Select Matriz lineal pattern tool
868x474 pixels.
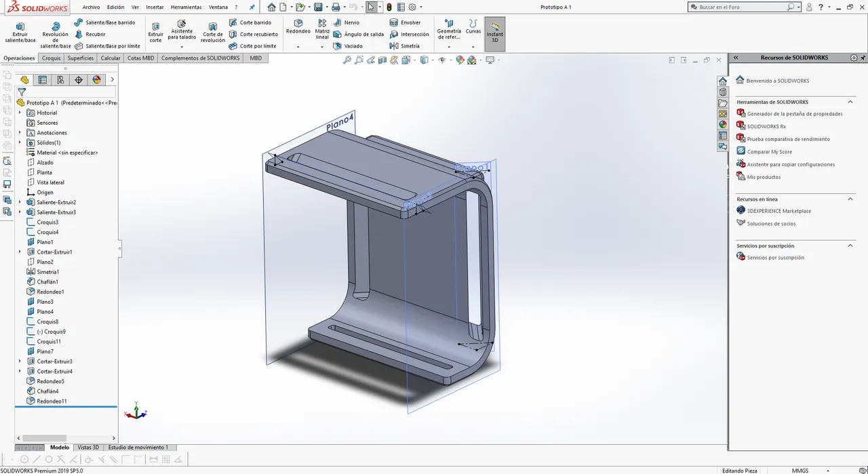click(322, 29)
